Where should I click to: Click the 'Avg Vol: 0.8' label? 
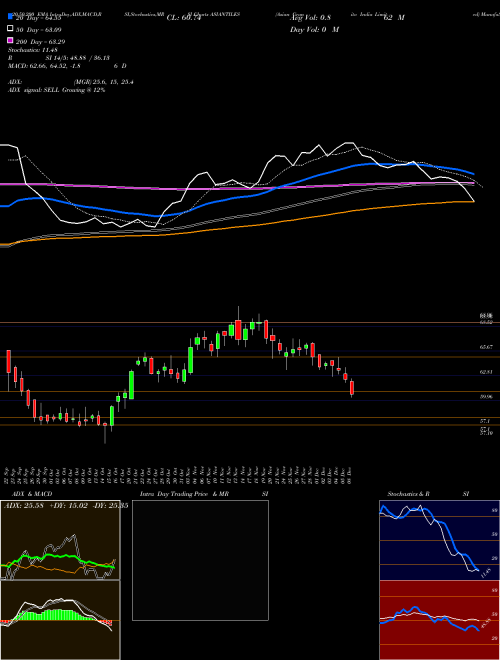310,18
